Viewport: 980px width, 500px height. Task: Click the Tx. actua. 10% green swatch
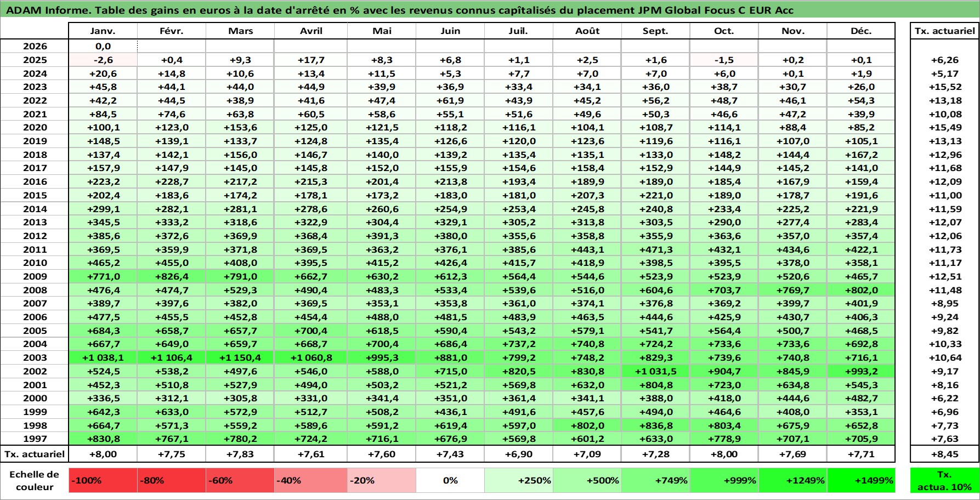click(x=945, y=480)
